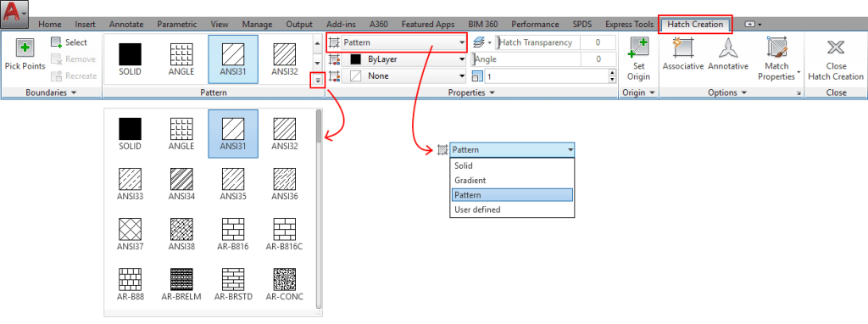
Task: Select ANSI37 pattern in expanded gallery
Action: (x=130, y=234)
